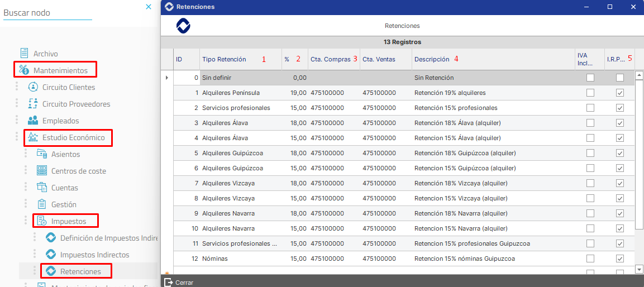644x287 pixels.
Task: Sort by the % column header
Action: point(295,59)
